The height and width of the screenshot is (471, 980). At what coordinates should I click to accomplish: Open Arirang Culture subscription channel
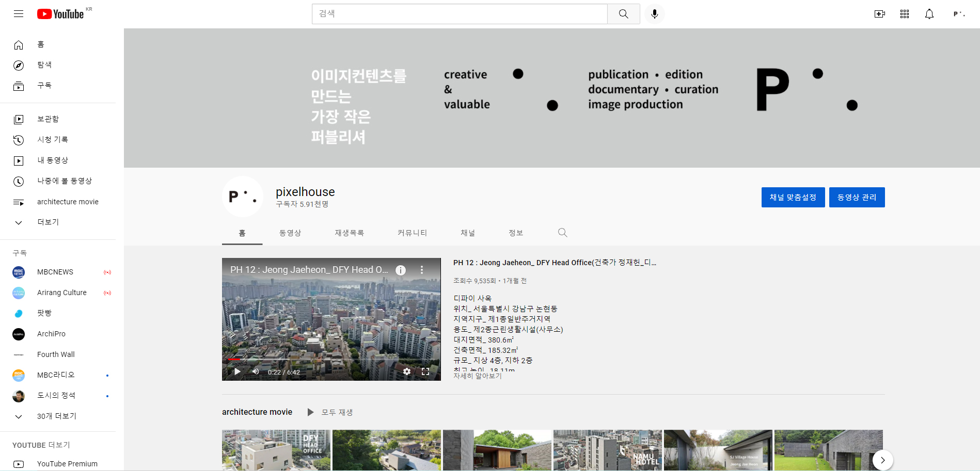tap(58, 293)
